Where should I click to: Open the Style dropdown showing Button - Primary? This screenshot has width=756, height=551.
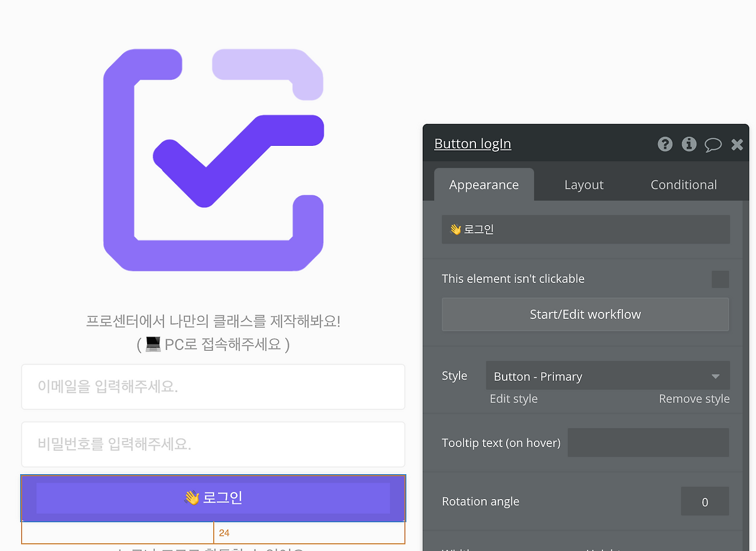(x=608, y=376)
